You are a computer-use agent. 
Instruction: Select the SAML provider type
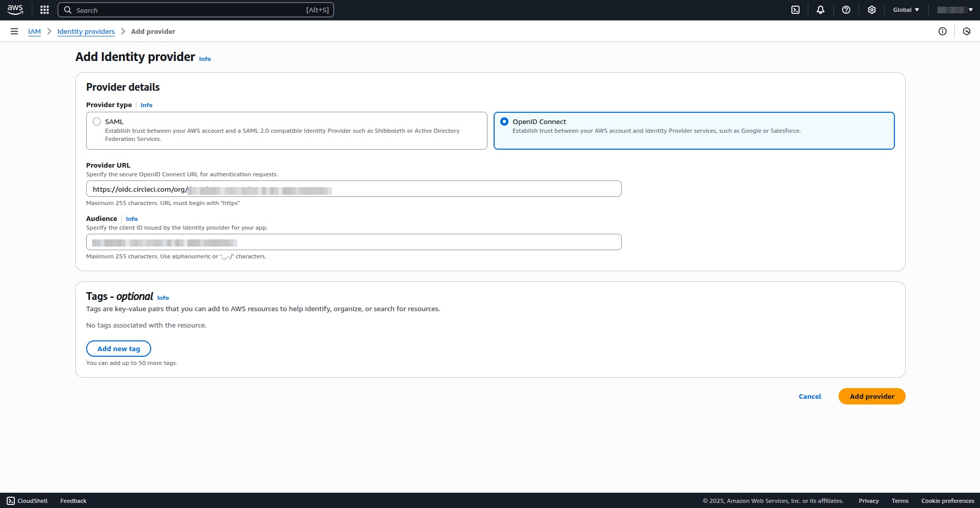(x=97, y=121)
